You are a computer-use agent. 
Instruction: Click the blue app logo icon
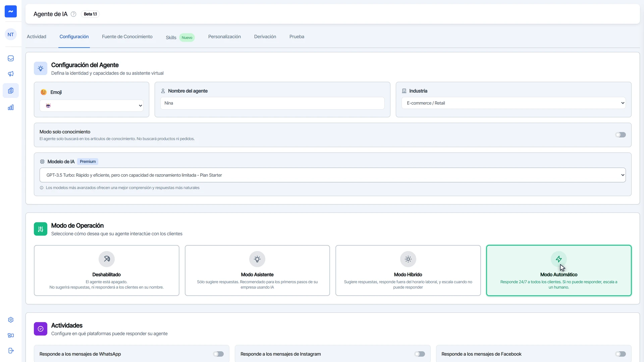click(11, 11)
